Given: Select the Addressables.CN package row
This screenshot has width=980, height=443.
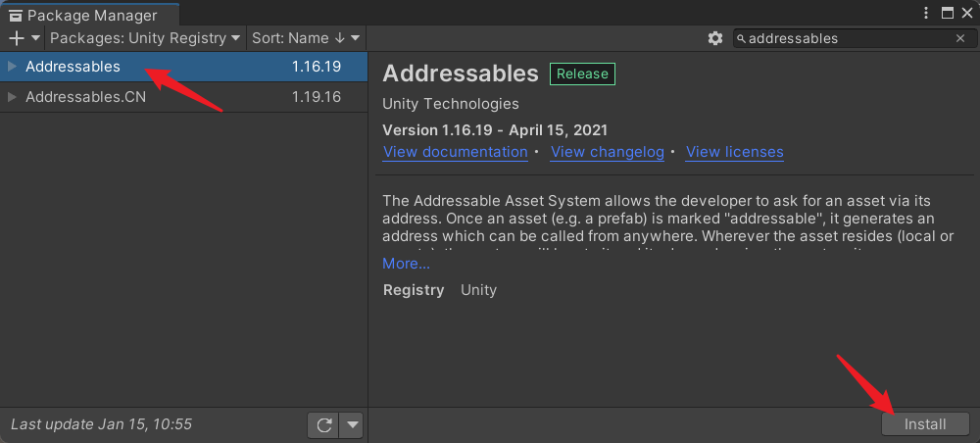Looking at the screenshot, I should pos(184,97).
